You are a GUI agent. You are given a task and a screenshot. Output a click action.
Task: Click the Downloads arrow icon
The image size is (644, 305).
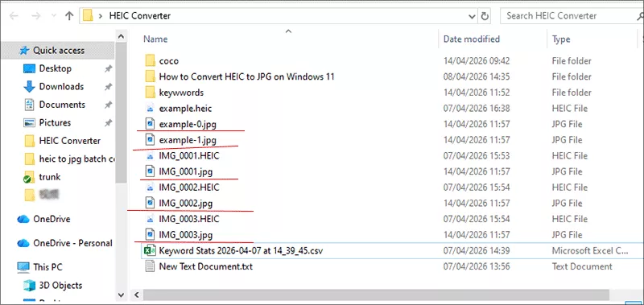click(x=30, y=87)
